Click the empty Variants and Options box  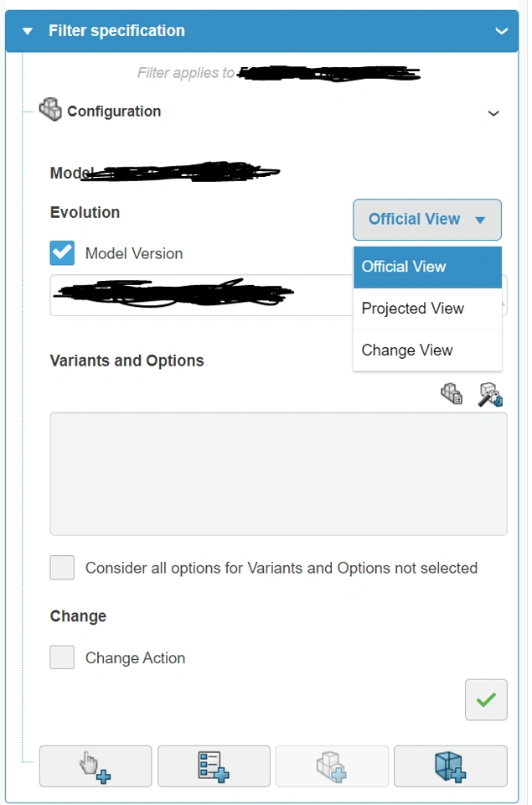(278, 473)
